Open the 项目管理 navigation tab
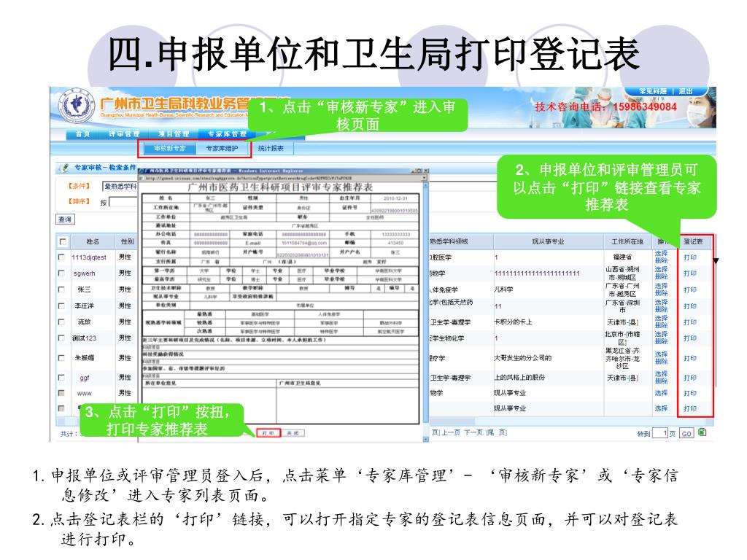The height and width of the screenshot is (560, 747). (174, 134)
